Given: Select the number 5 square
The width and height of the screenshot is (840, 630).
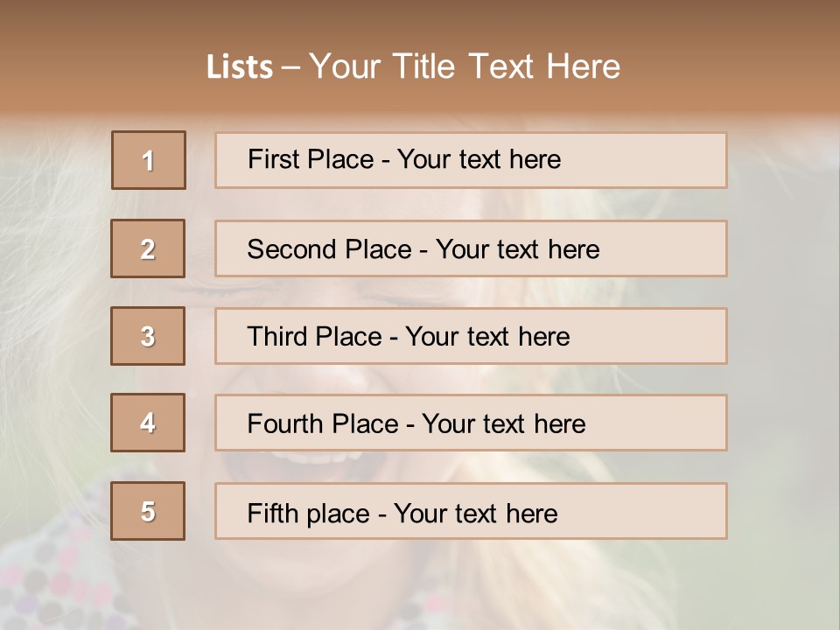Looking at the screenshot, I should 148,510.
